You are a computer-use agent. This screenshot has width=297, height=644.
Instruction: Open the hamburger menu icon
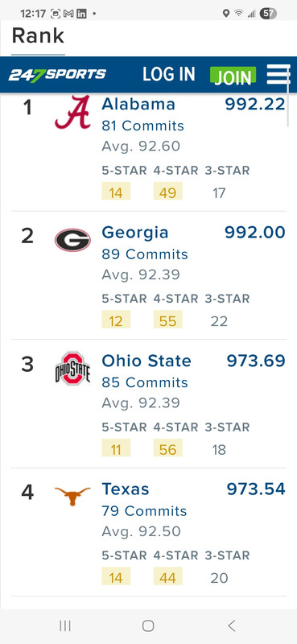click(278, 75)
